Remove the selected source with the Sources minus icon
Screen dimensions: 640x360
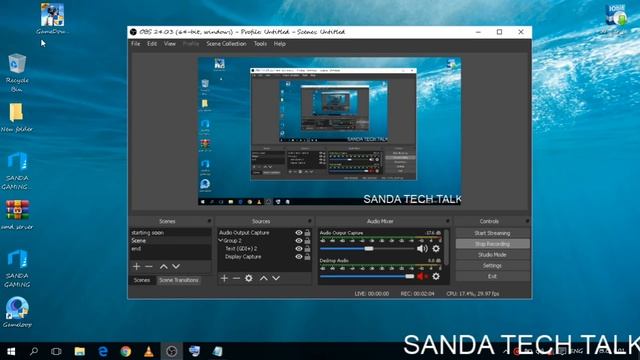coord(236,278)
